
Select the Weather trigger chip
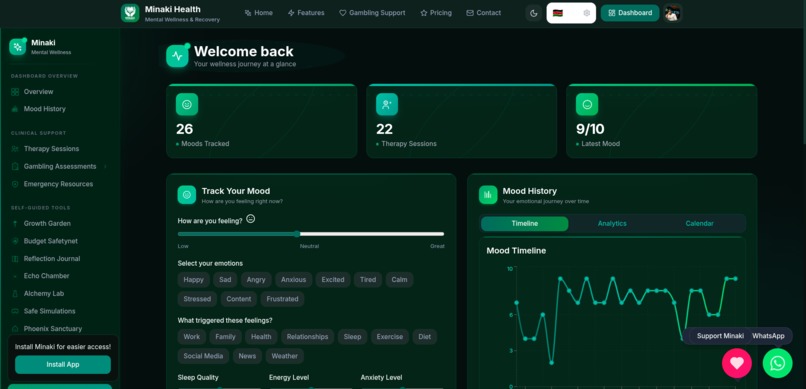click(285, 356)
